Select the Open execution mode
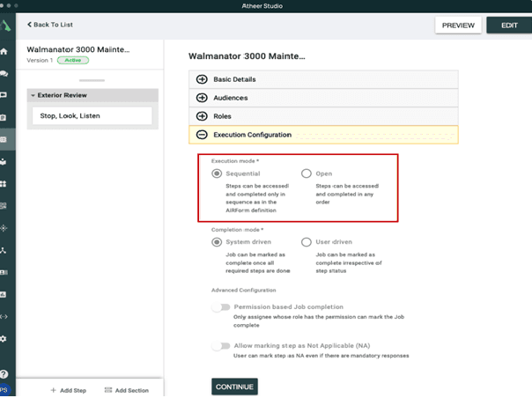 (x=306, y=173)
